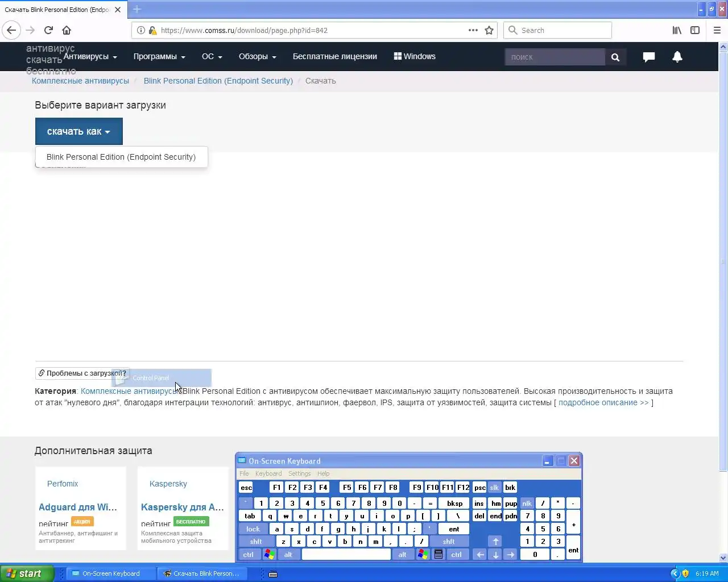Click the context menu key on keyboard

[x=439, y=554]
